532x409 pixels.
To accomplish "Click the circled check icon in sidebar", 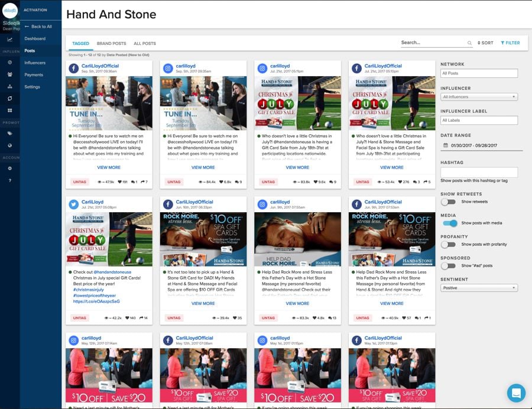I will (10, 63).
